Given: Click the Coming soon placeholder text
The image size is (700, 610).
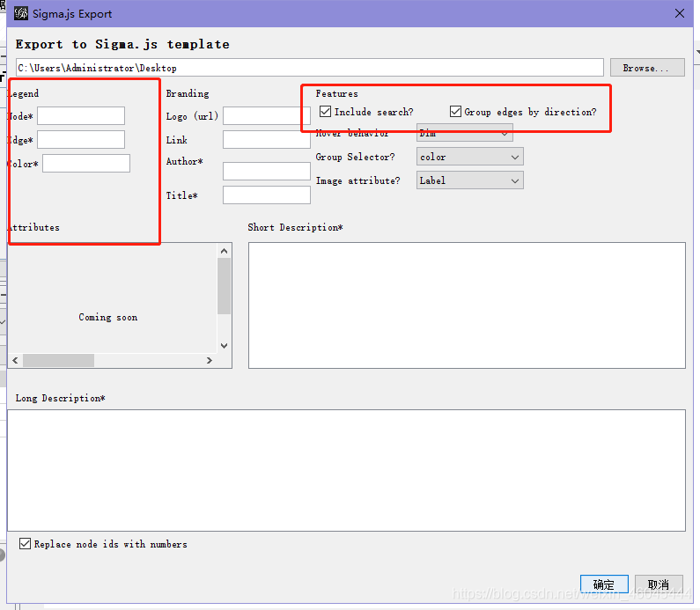Looking at the screenshot, I should (108, 317).
